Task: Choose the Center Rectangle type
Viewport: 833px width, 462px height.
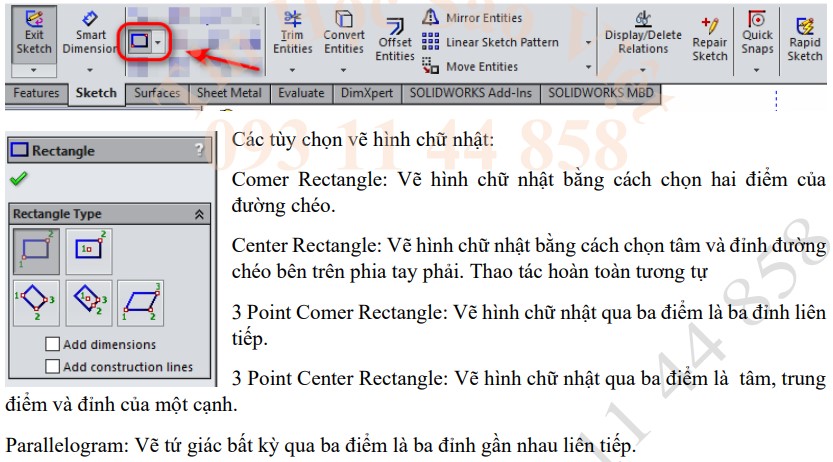Action: point(89,251)
